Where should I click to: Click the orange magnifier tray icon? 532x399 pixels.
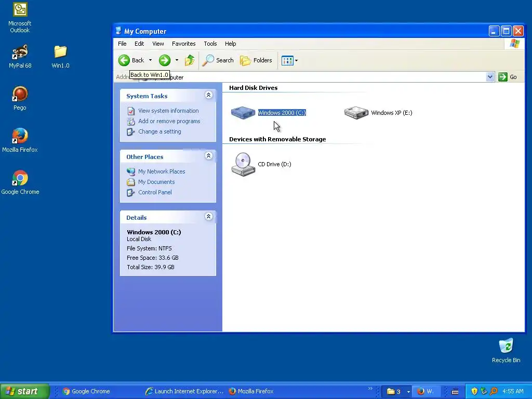click(x=494, y=391)
